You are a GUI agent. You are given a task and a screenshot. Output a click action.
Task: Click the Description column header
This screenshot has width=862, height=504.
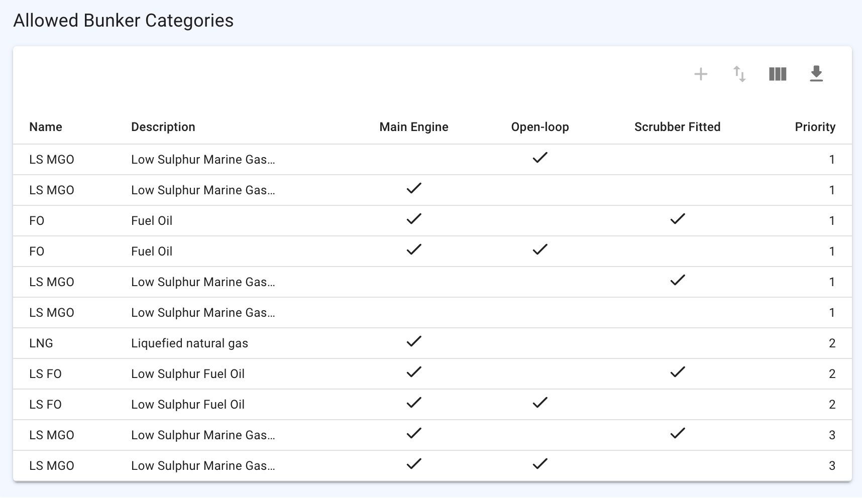click(163, 127)
